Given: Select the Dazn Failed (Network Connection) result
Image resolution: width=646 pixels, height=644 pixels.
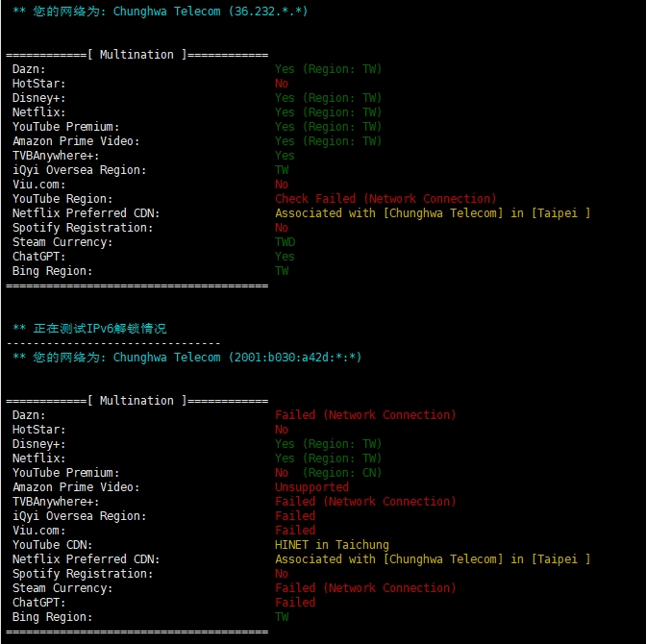Looking at the screenshot, I should (365, 415).
